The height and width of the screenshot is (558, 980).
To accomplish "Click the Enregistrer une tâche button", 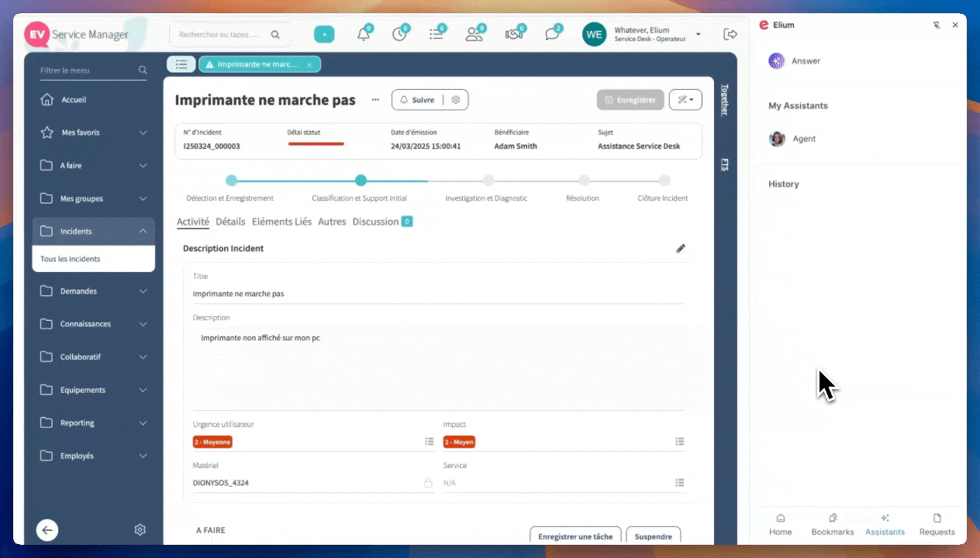I will click(x=575, y=536).
